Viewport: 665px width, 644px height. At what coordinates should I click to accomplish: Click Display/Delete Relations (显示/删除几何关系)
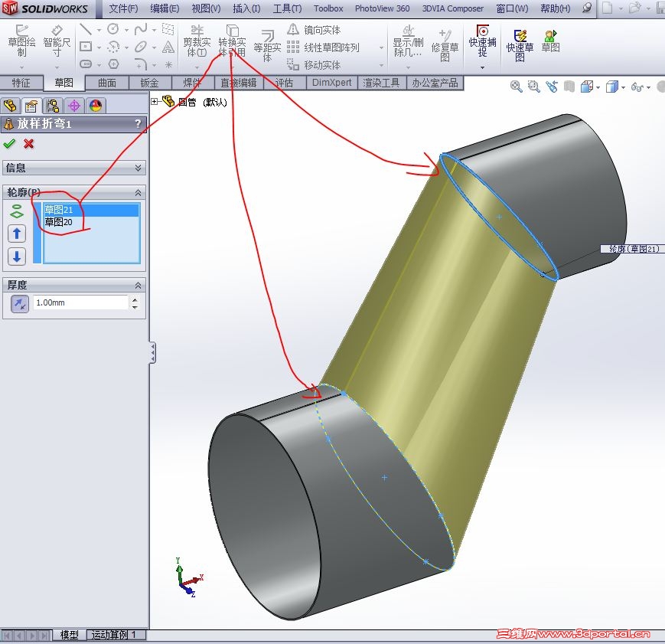click(408, 41)
